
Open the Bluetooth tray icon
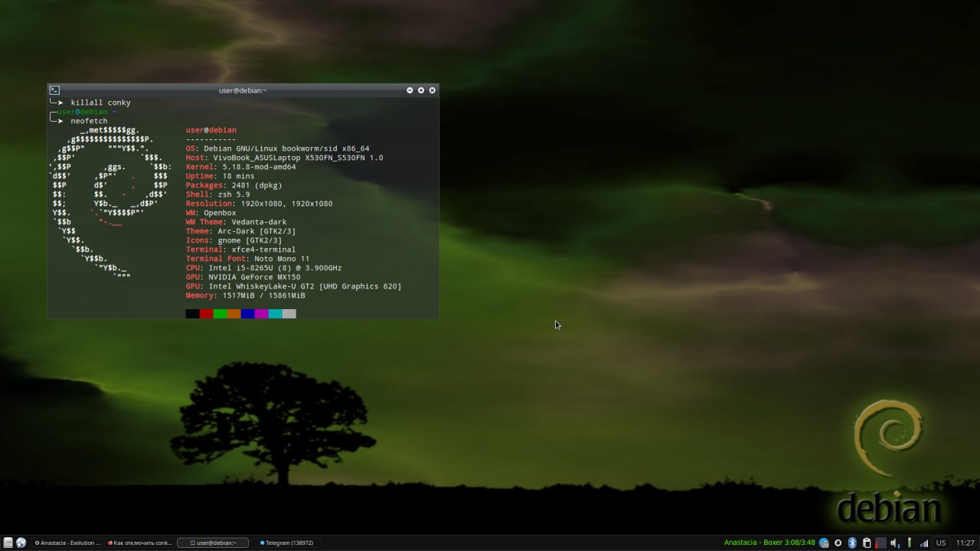(x=852, y=543)
